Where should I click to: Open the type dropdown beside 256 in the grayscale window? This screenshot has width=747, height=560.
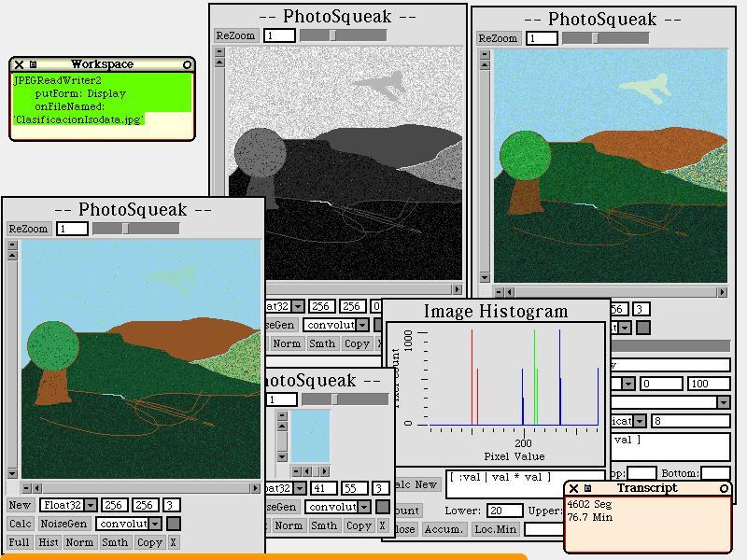click(298, 306)
